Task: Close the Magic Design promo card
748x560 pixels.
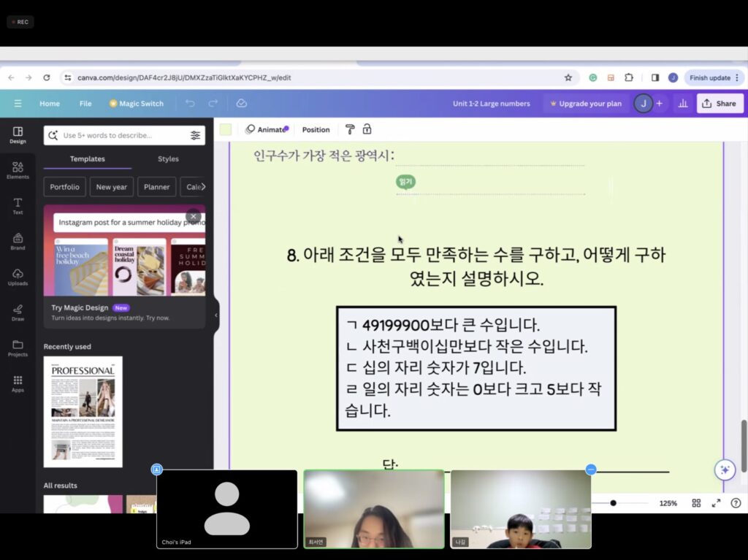Action: click(193, 216)
